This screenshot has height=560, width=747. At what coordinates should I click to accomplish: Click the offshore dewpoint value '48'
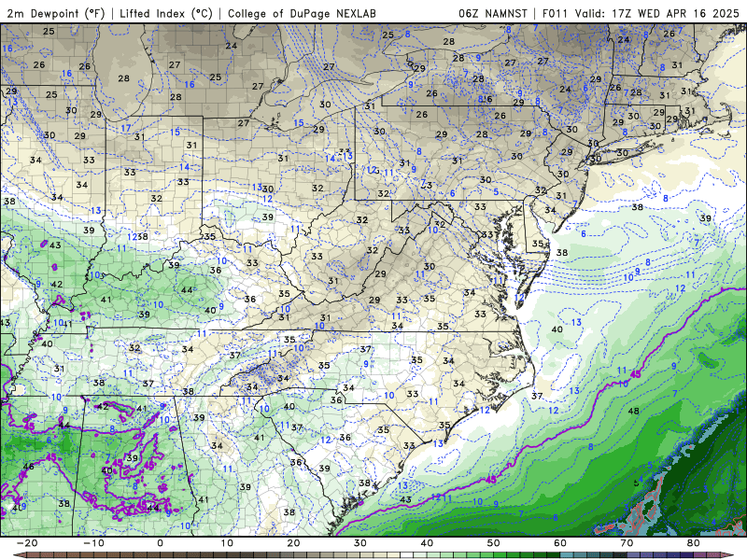tap(634, 411)
